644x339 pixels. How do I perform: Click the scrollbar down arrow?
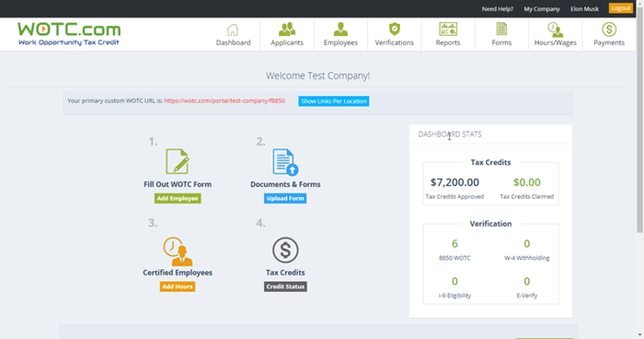pos(640,335)
